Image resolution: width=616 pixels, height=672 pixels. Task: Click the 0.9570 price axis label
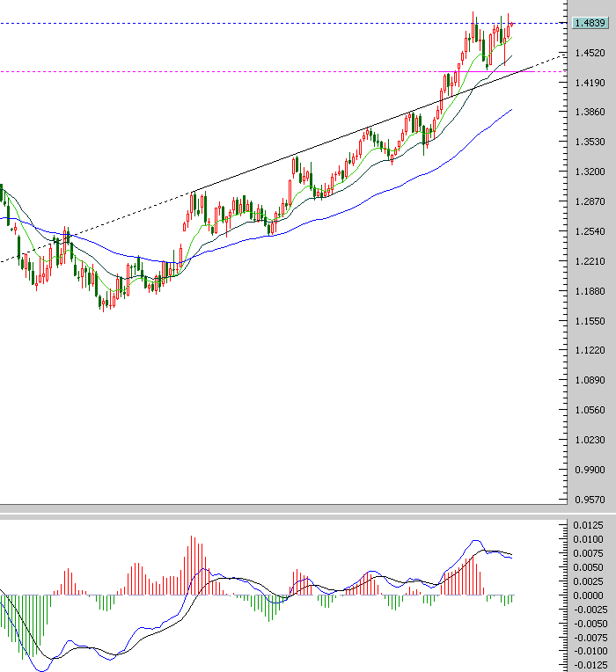590,500
